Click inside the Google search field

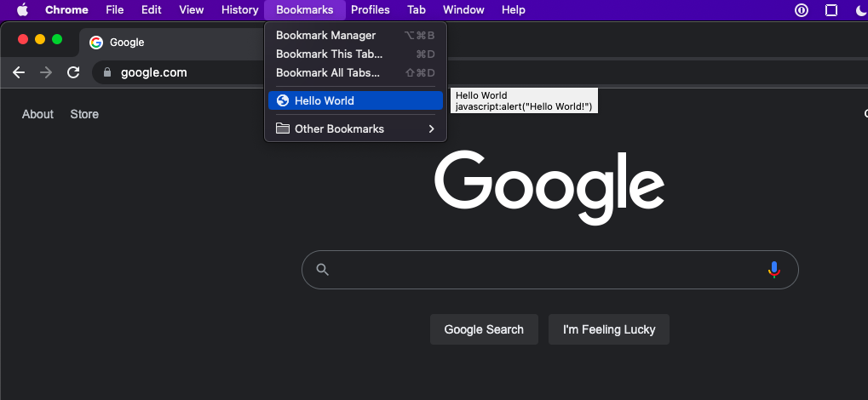545,270
